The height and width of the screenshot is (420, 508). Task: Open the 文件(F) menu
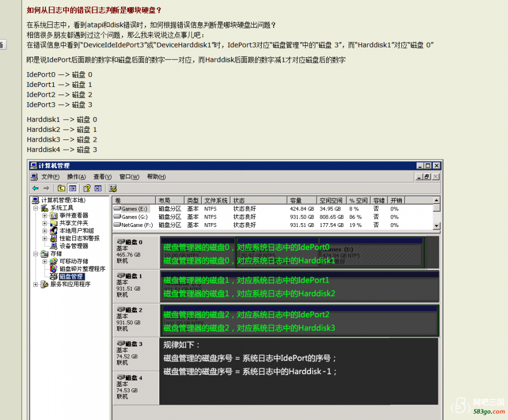[x=50, y=177]
